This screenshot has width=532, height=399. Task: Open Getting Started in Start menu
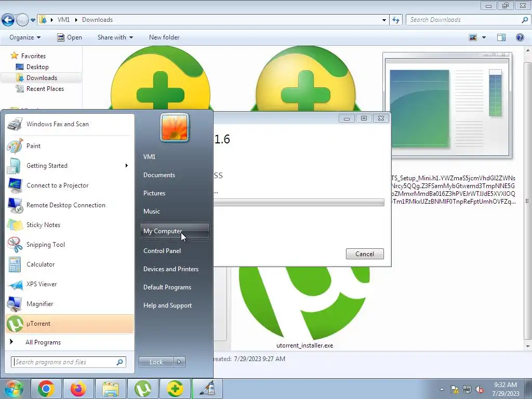pos(70,166)
